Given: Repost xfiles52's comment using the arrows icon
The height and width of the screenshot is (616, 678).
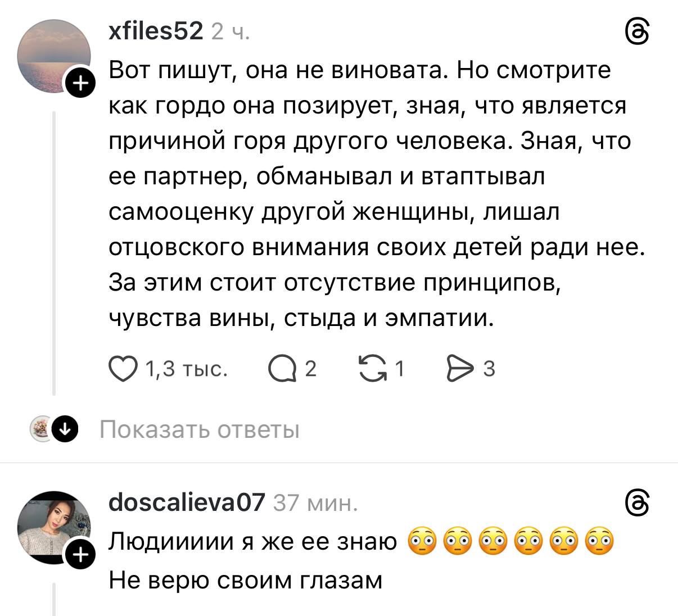Looking at the screenshot, I should (372, 369).
